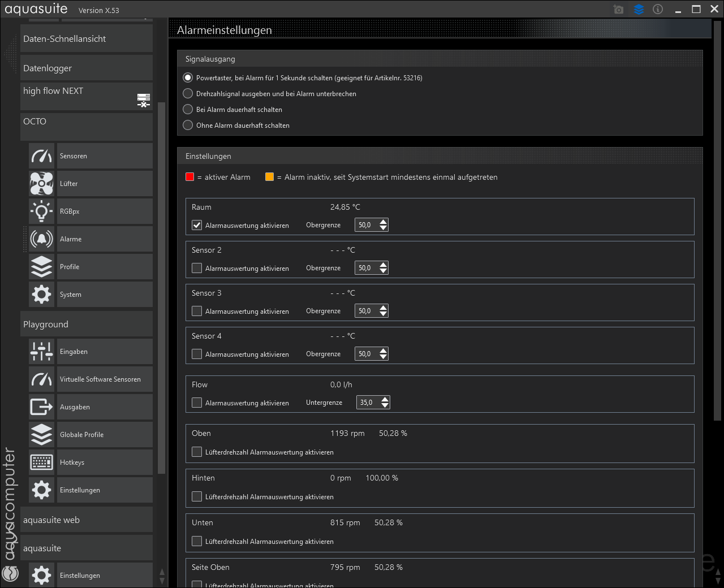Click the Virtuelle Software Sensoren gauge icon

point(42,379)
